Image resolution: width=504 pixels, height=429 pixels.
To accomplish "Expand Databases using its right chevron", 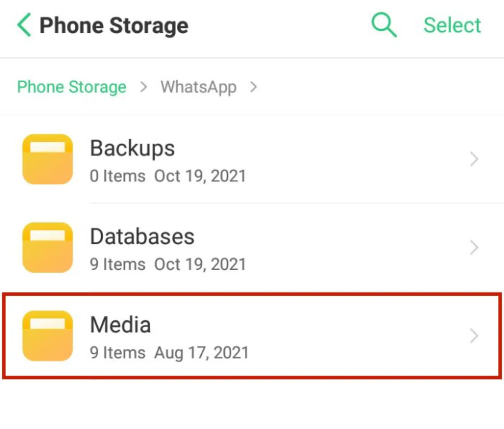I will [x=474, y=247].
